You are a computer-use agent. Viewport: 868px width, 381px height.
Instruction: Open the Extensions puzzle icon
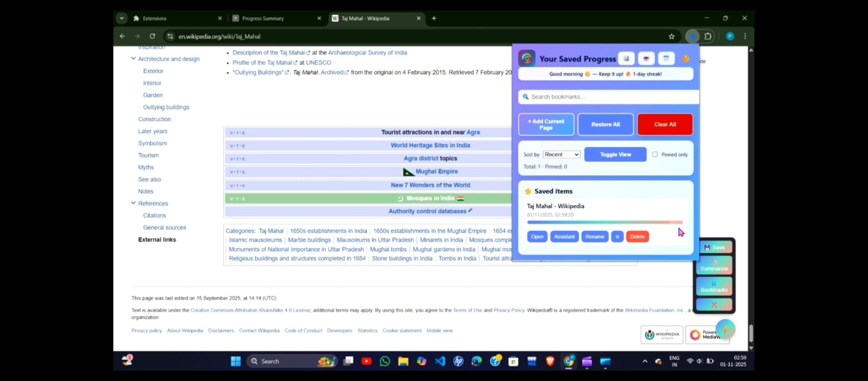point(708,36)
